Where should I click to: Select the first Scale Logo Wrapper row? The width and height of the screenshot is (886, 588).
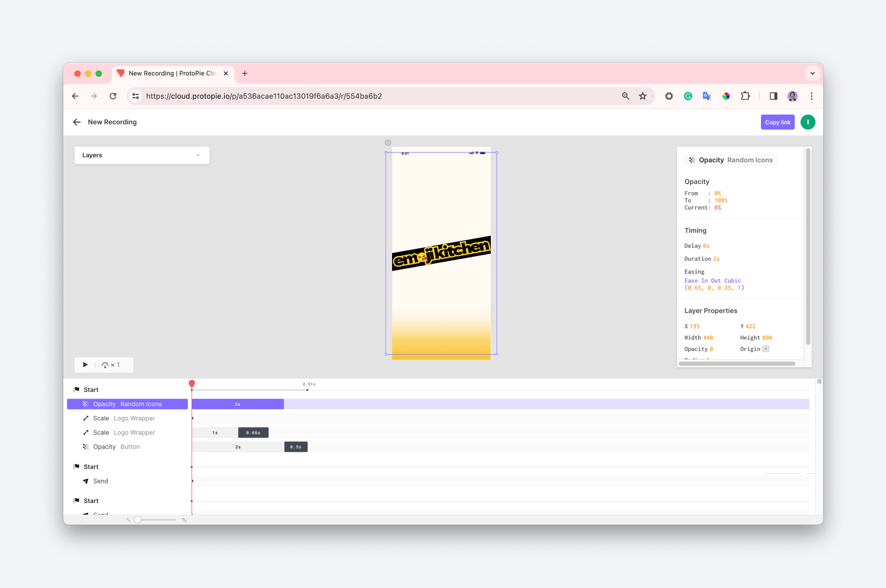tap(128, 418)
